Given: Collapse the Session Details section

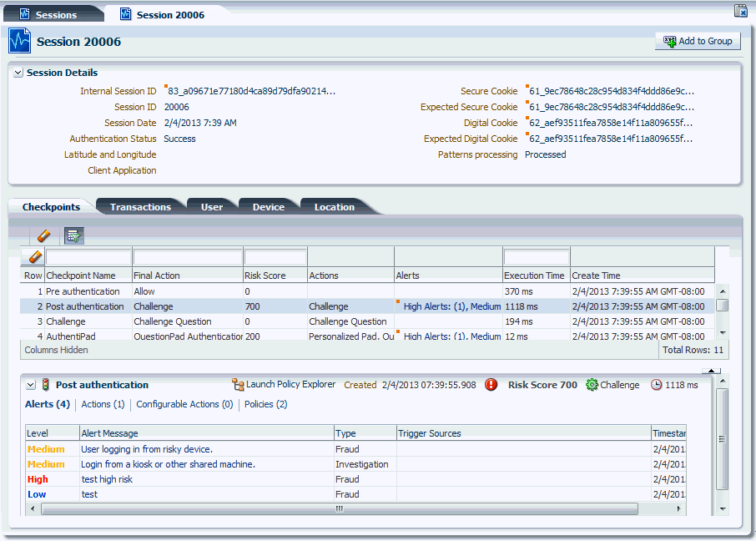Looking at the screenshot, I should click(18, 73).
